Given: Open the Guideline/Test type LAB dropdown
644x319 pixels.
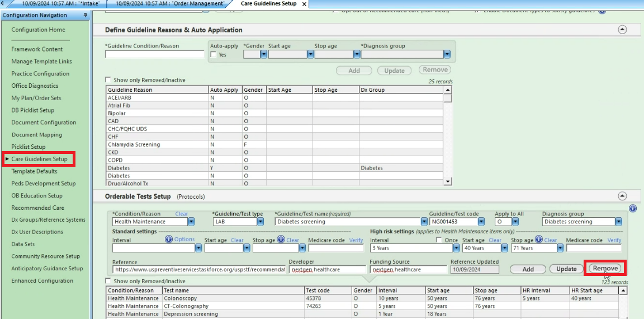Looking at the screenshot, I should point(261,222).
